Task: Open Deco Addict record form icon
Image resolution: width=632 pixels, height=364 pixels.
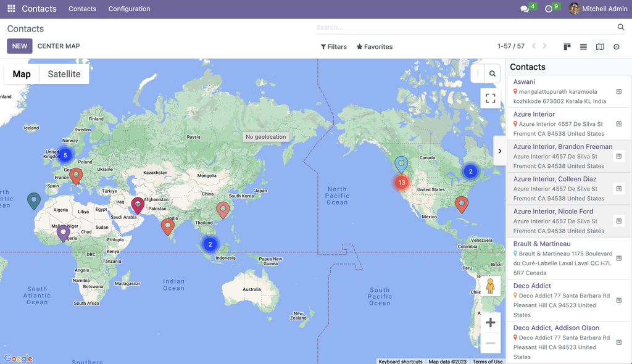Action: (618, 300)
